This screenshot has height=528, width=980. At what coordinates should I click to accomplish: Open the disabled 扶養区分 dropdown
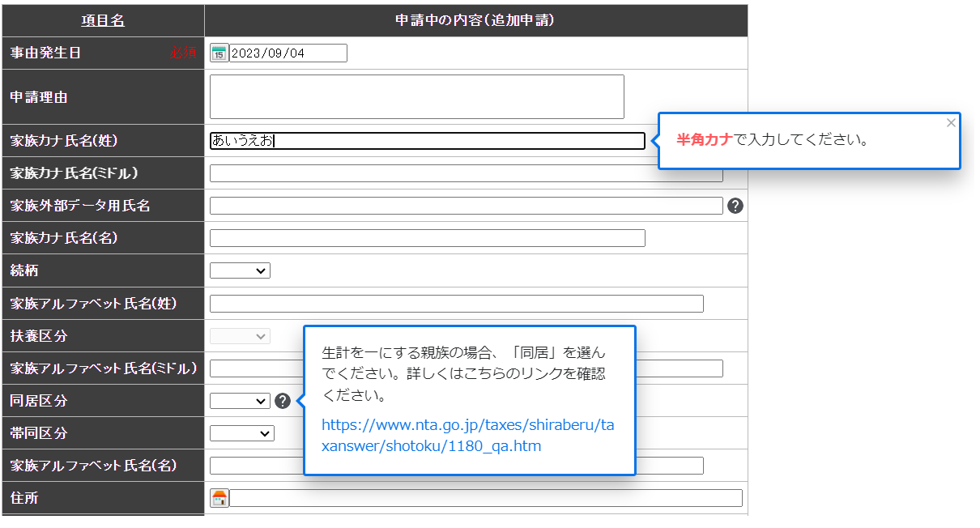coord(240,336)
